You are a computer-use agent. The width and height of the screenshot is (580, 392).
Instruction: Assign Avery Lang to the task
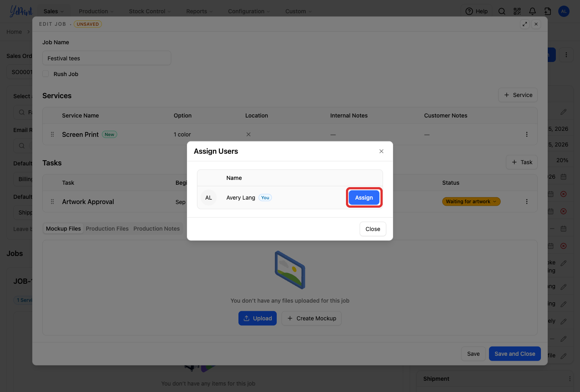(x=364, y=198)
